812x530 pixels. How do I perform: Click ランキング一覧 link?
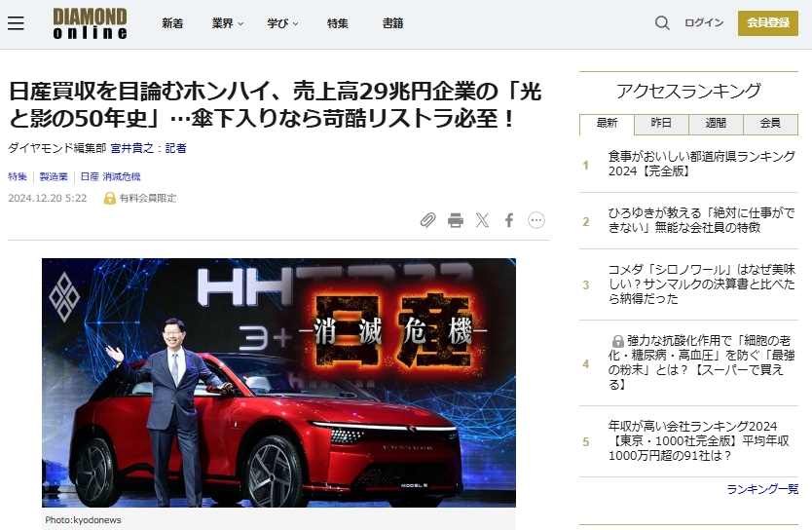coord(762,488)
